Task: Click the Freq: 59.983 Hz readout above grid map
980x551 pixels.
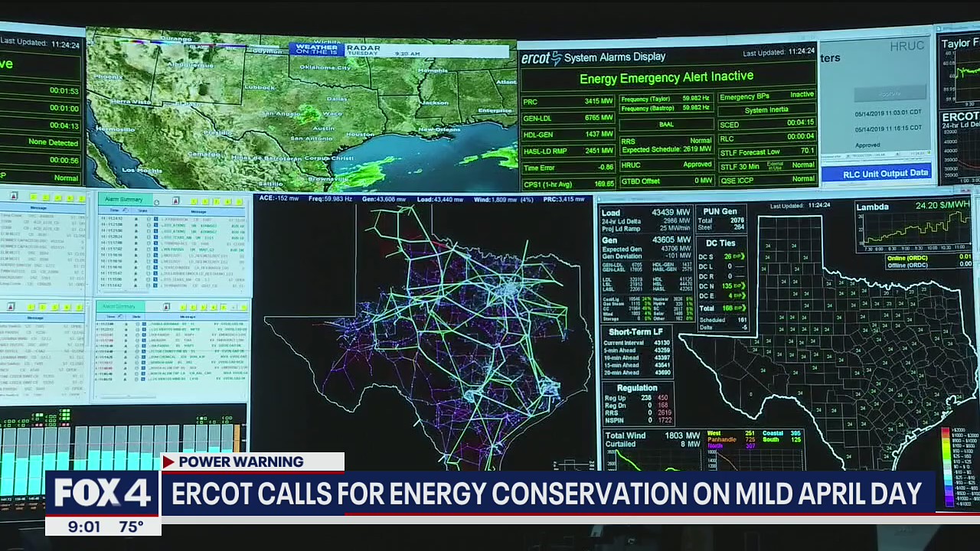Action: [331, 198]
